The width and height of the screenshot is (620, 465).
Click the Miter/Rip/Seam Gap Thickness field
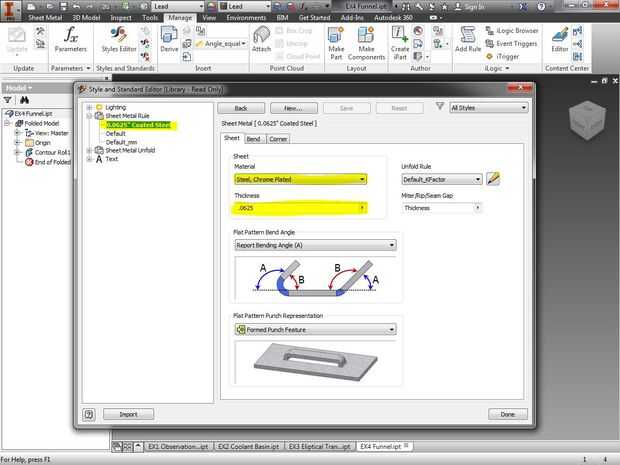coord(442,208)
